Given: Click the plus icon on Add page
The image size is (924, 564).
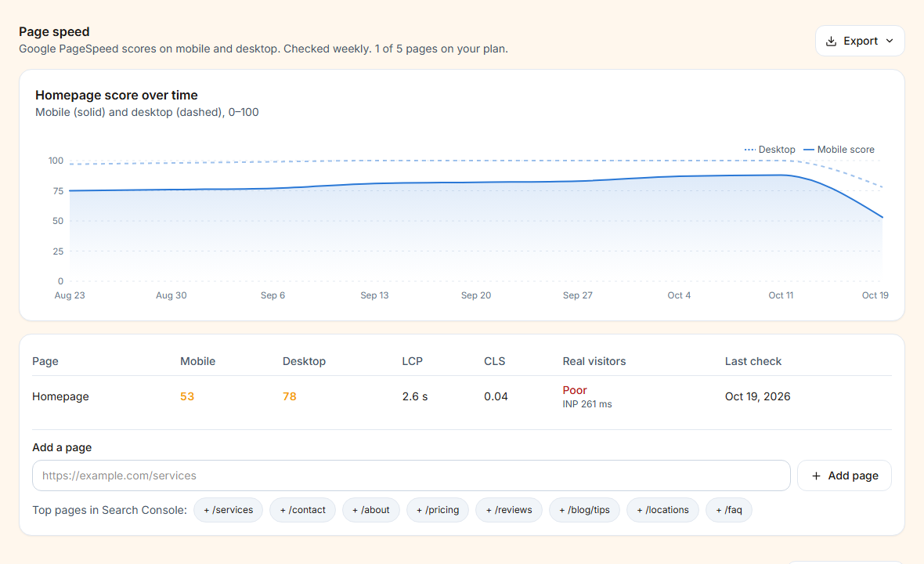Looking at the screenshot, I should click(816, 475).
